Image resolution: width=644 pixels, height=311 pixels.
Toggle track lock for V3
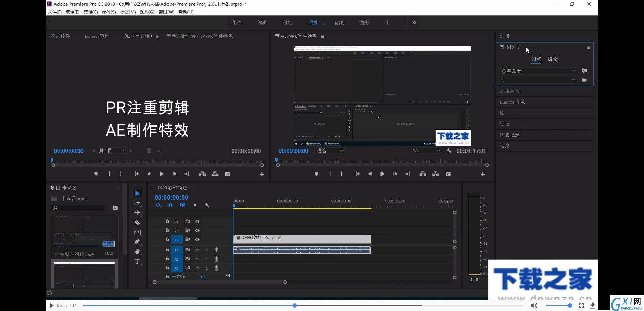click(167, 221)
